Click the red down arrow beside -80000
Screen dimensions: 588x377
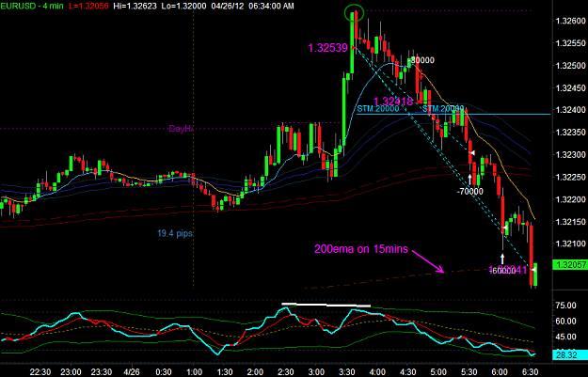pos(421,74)
